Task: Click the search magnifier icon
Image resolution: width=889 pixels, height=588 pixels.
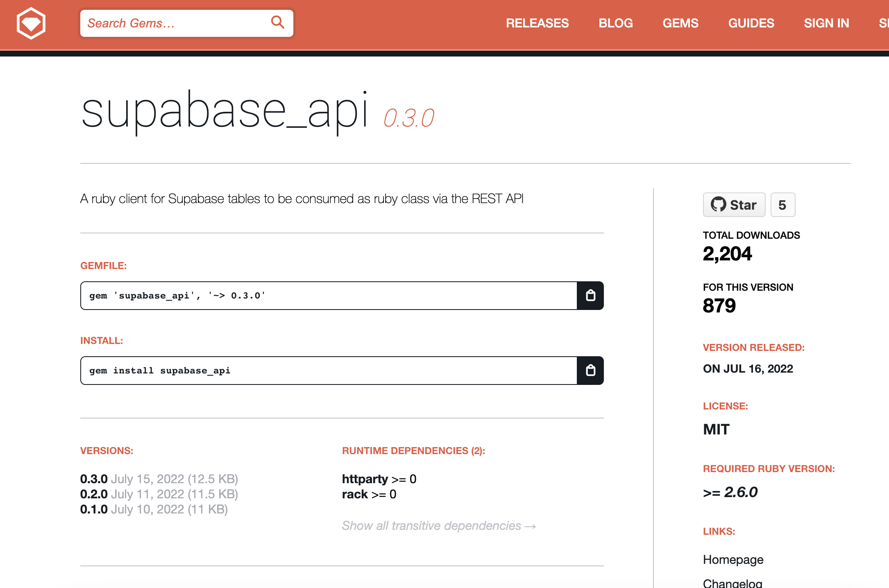Action: (278, 23)
